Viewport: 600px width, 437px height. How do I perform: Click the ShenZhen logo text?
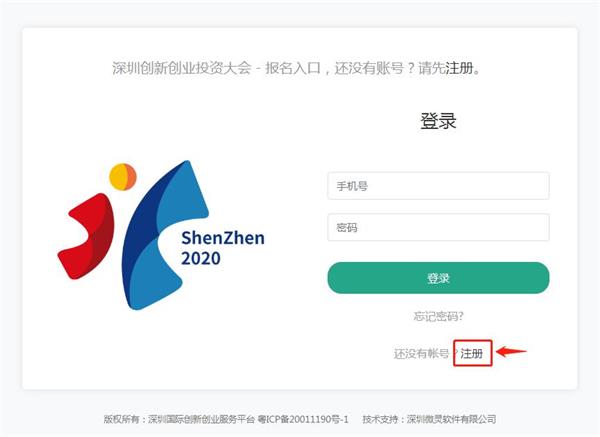tap(223, 238)
